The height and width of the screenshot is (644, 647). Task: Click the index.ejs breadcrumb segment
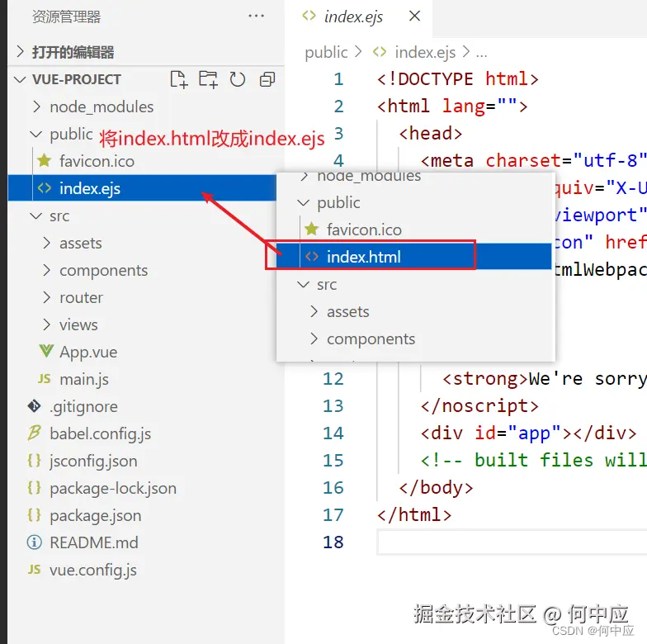coord(425,53)
